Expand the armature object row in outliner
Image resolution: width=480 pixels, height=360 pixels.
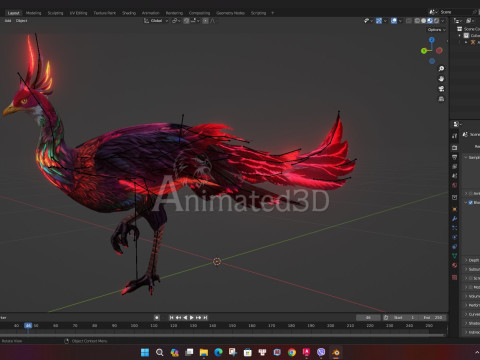coord(466,42)
